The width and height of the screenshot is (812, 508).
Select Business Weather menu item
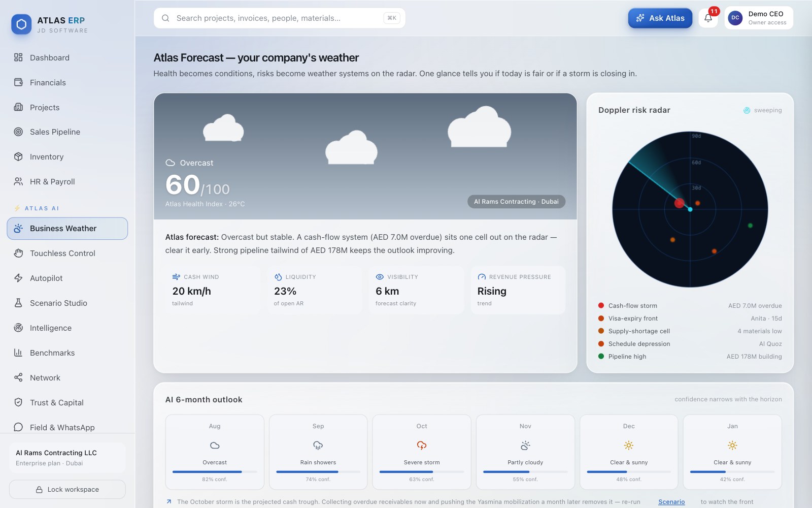[x=67, y=229]
